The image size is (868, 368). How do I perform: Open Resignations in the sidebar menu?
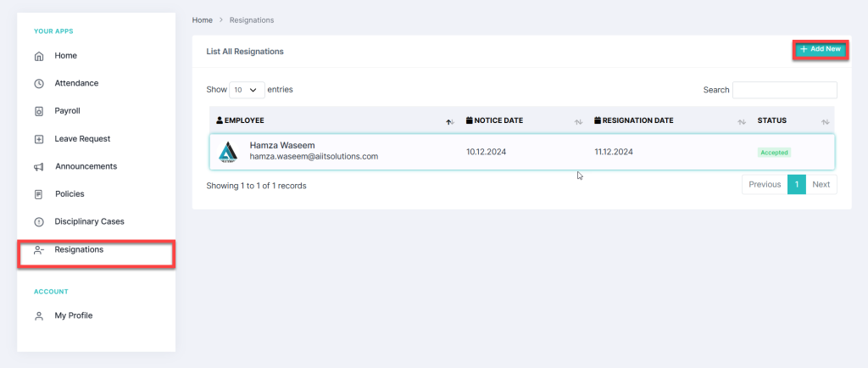tap(79, 250)
